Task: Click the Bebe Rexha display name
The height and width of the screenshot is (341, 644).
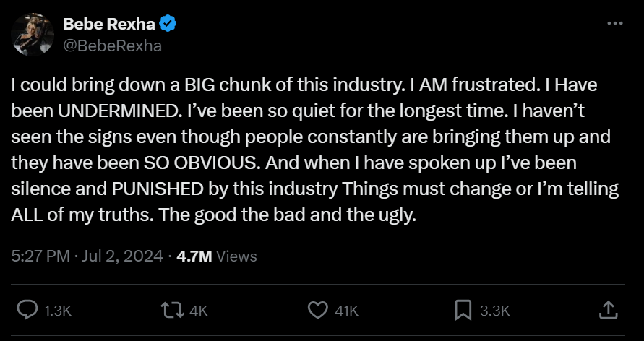Action: pos(109,24)
